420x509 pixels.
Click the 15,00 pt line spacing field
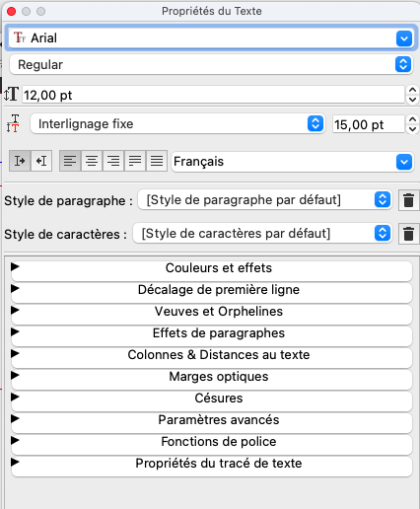coord(368,124)
